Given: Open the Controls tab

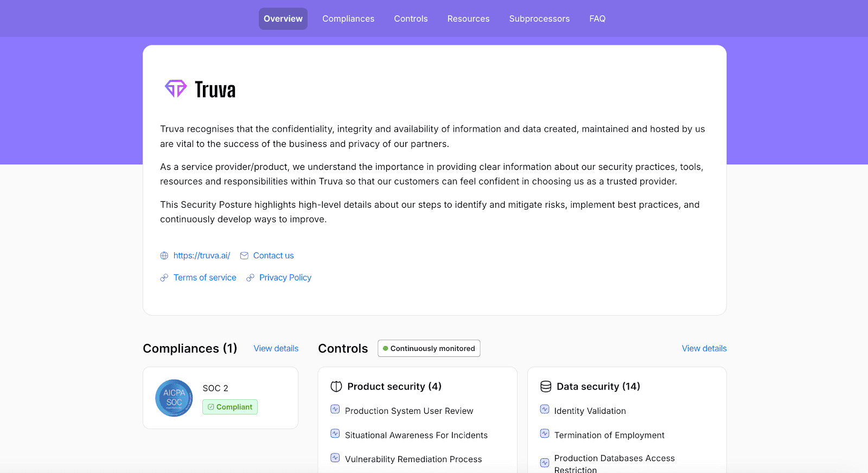Looking at the screenshot, I should [411, 18].
